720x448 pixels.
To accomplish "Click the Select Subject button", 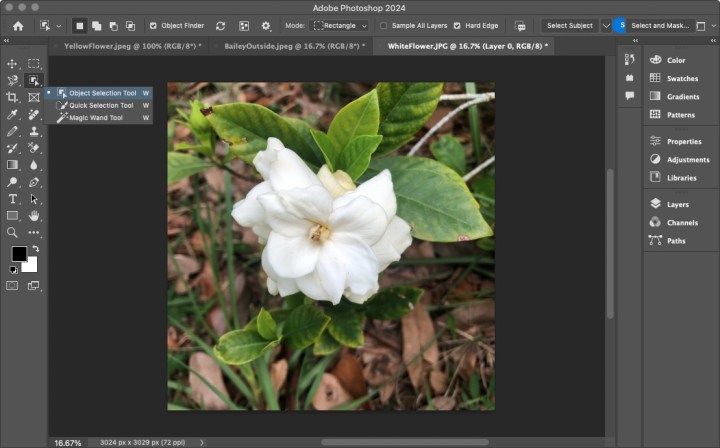I will click(570, 25).
